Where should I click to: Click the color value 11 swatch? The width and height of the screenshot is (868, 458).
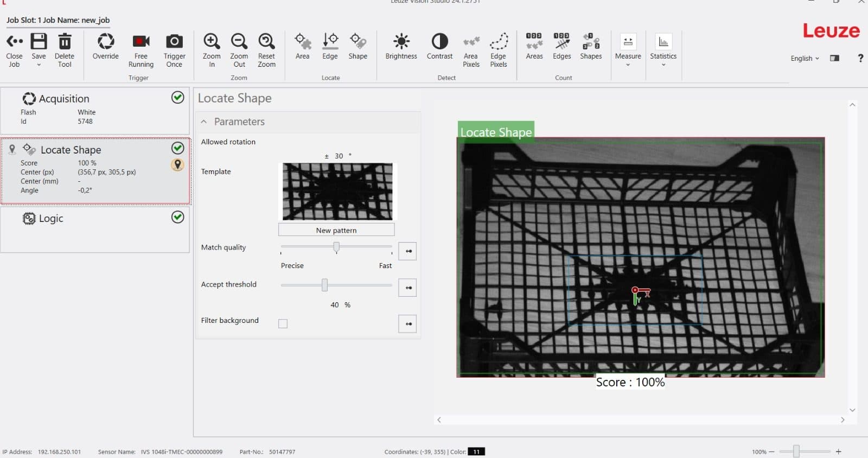coord(476,451)
